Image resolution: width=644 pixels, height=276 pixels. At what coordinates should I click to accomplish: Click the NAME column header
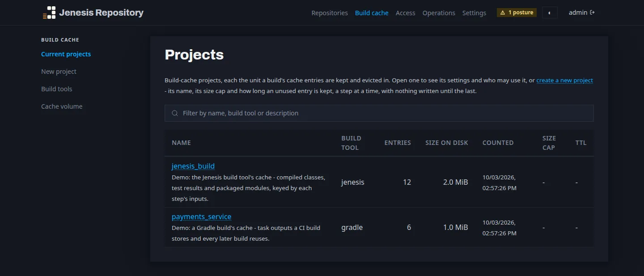coord(181,143)
